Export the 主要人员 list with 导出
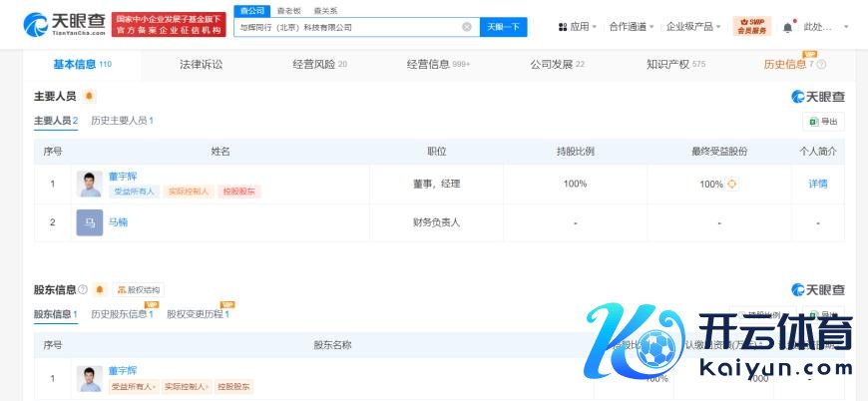The height and width of the screenshot is (401, 868). pyautogui.click(x=824, y=122)
